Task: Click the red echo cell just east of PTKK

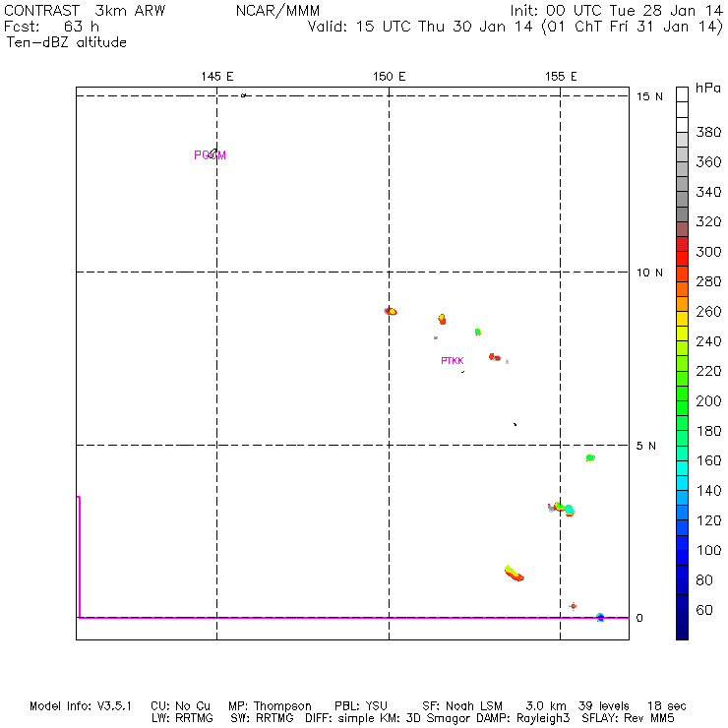Action: pyautogui.click(x=495, y=357)
